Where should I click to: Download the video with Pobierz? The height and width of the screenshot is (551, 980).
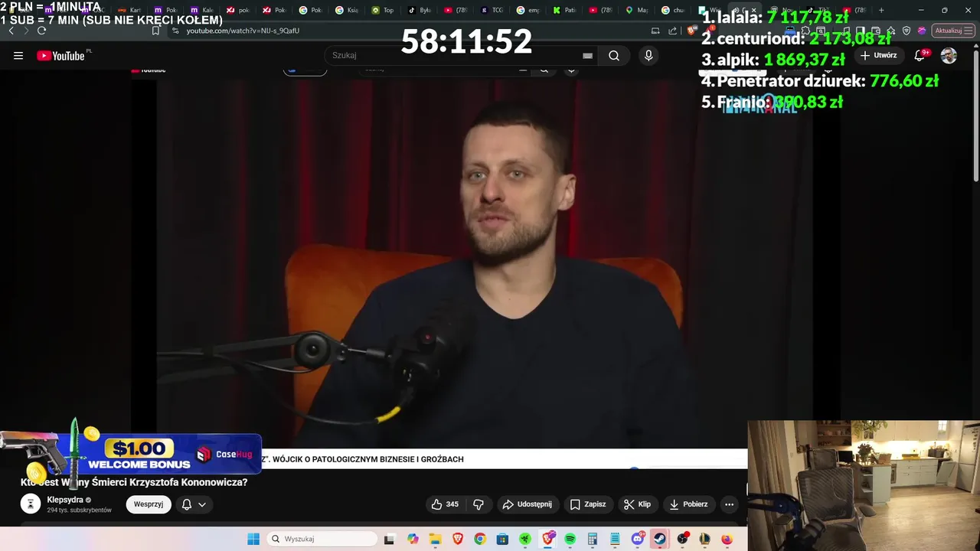point(689,504)
